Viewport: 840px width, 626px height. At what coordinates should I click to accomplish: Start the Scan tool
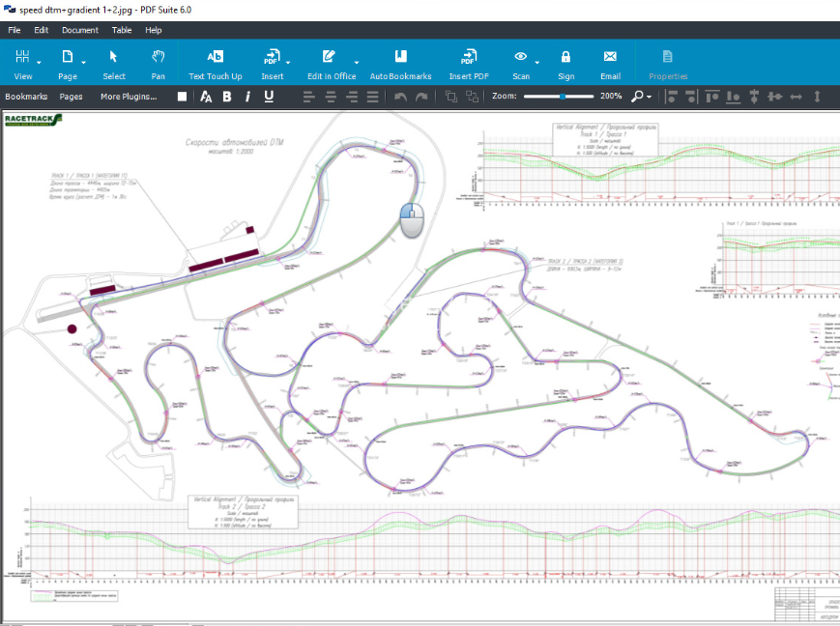pos(521,64)
